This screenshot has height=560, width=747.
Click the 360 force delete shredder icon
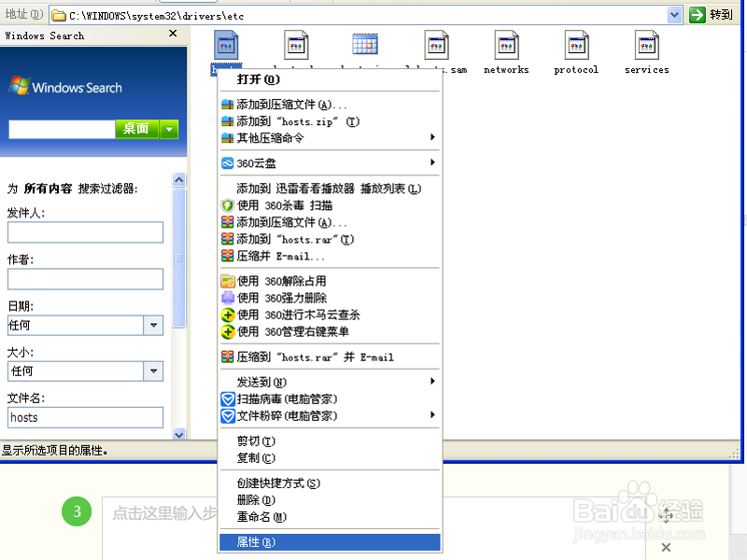coord(228,298)
